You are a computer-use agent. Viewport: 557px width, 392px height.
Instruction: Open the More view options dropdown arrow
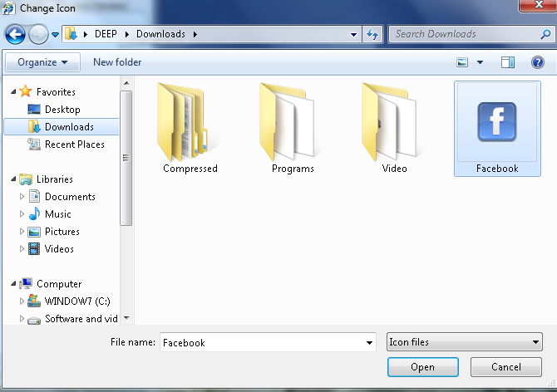[480, 62]
